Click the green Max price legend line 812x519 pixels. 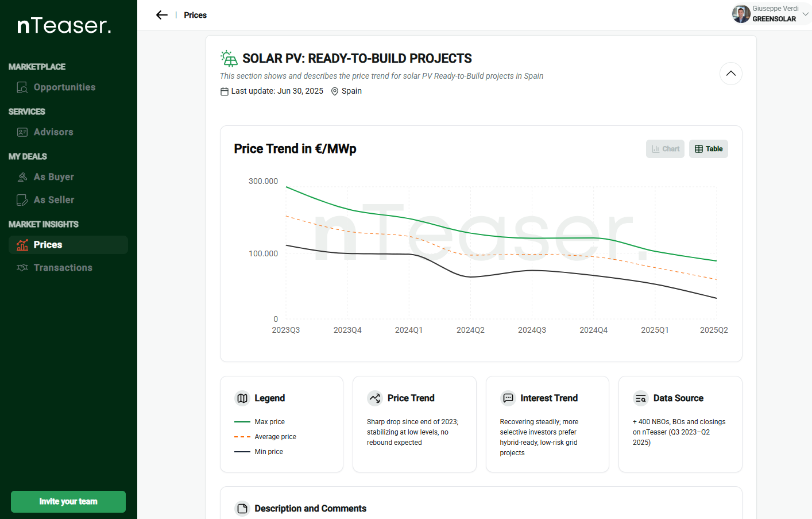(242, 422)
